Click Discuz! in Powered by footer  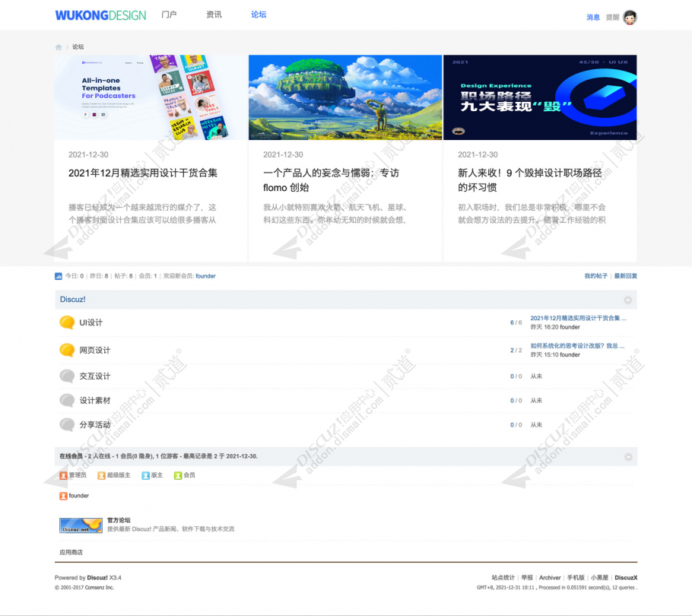tap(97, 578)
